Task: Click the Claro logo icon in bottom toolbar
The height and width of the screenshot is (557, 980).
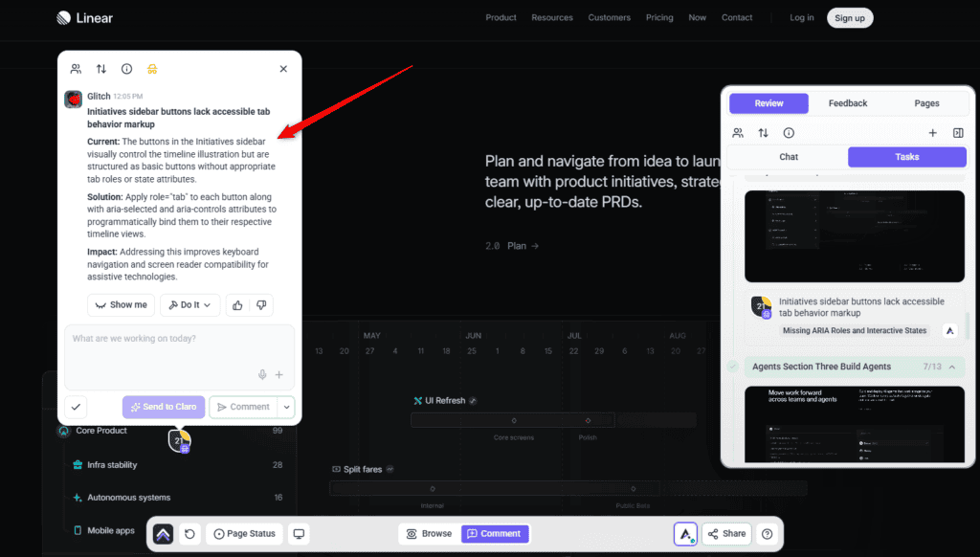Action: (163, 534)
